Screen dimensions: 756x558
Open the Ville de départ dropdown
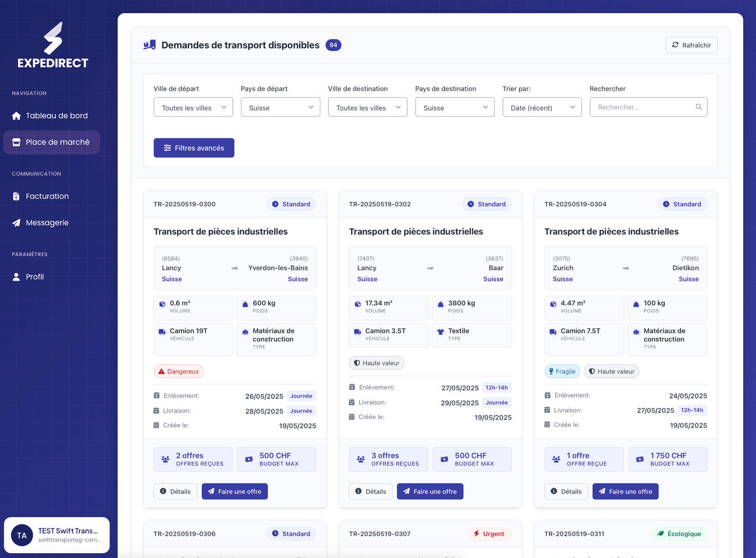pyautogui.click(x=193, y=107)
